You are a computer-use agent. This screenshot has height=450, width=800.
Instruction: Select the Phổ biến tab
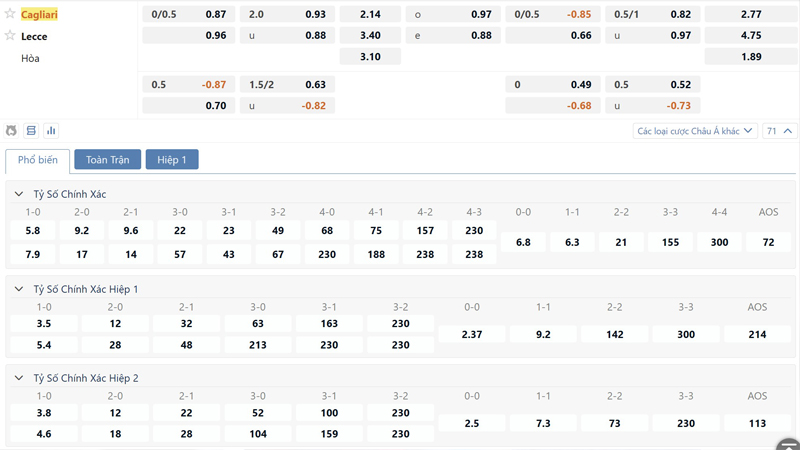pyautogui.click(x=38, y=160)
